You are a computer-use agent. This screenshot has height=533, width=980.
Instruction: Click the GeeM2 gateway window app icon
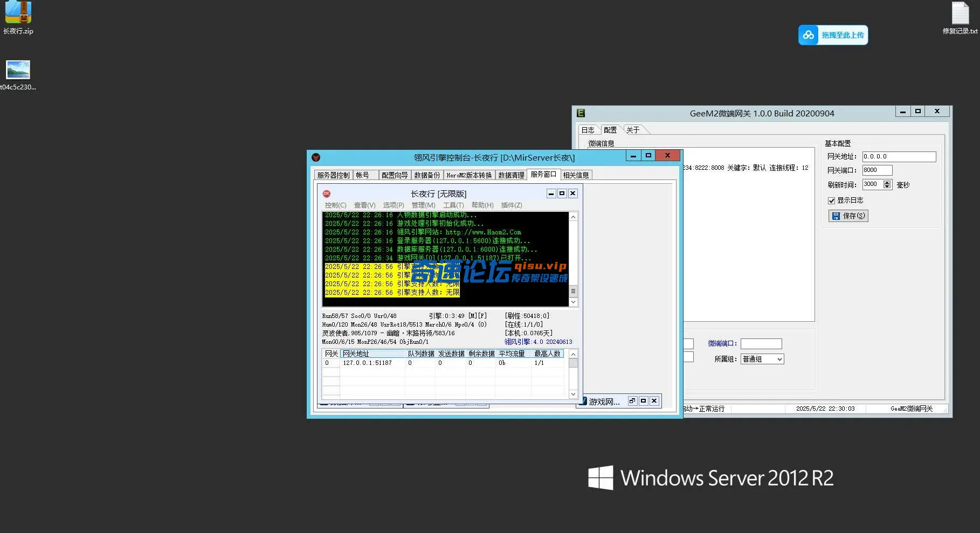pos(581,113)
